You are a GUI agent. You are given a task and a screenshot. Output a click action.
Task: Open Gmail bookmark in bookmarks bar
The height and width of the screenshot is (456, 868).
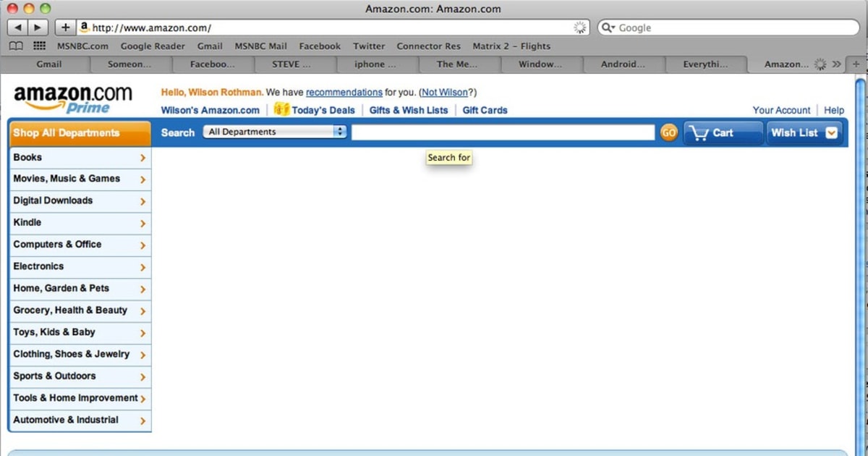[x=210, y=46]
